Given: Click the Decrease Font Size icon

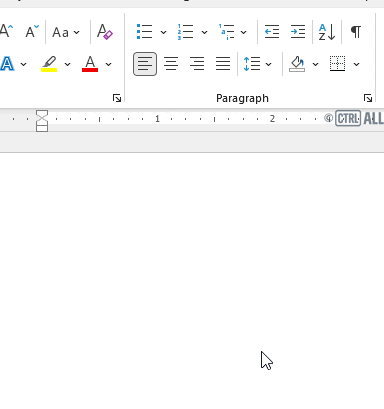Looking at the screenshot, I should tap(32, 32).
